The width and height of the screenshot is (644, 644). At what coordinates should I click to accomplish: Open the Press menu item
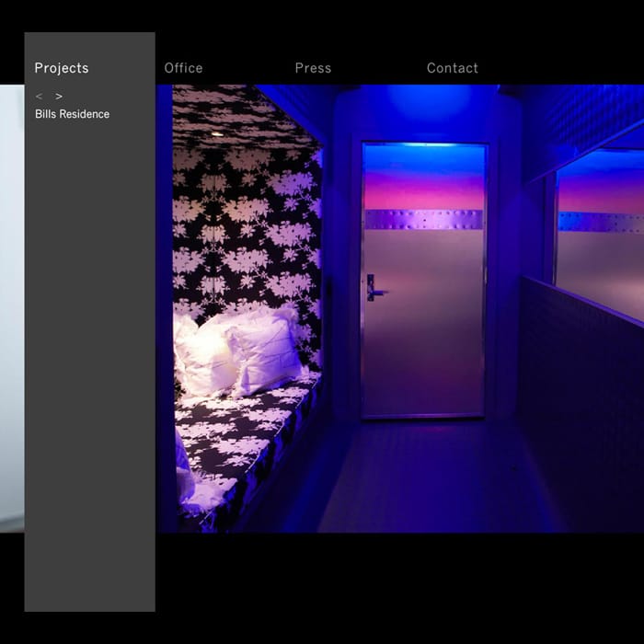pos(313,68)
